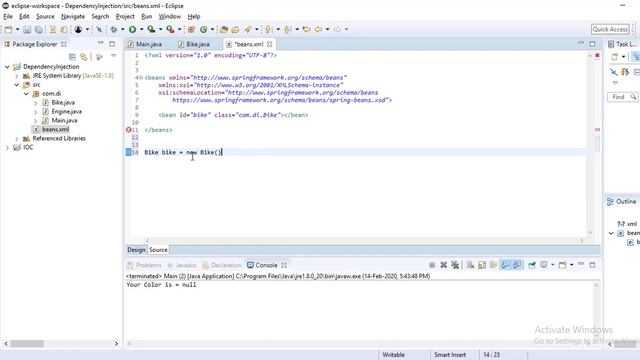Open the Javadoc view tab
640x360 pixels.
[x=182, y=265]
